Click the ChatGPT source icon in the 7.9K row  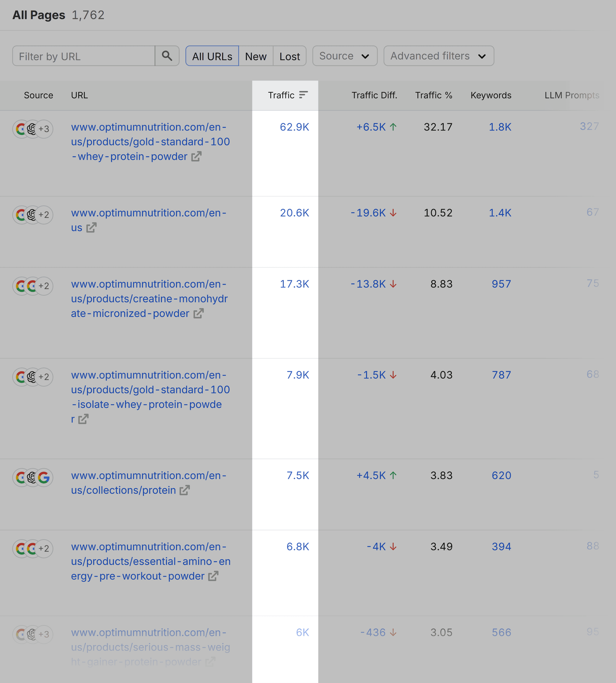pyautogui.click(x=32, y=377)
